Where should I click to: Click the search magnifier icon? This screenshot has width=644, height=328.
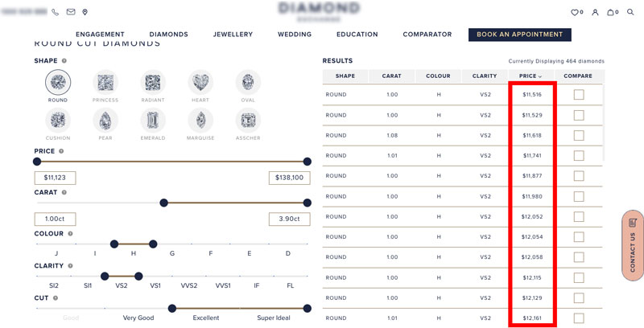630,12
